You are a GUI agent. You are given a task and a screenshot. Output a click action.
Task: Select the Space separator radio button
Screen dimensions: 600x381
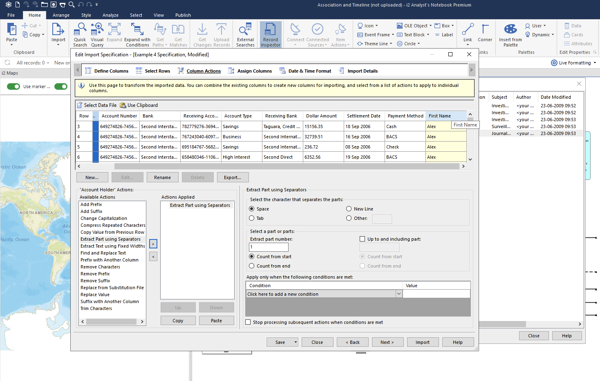tap(251, 209)
